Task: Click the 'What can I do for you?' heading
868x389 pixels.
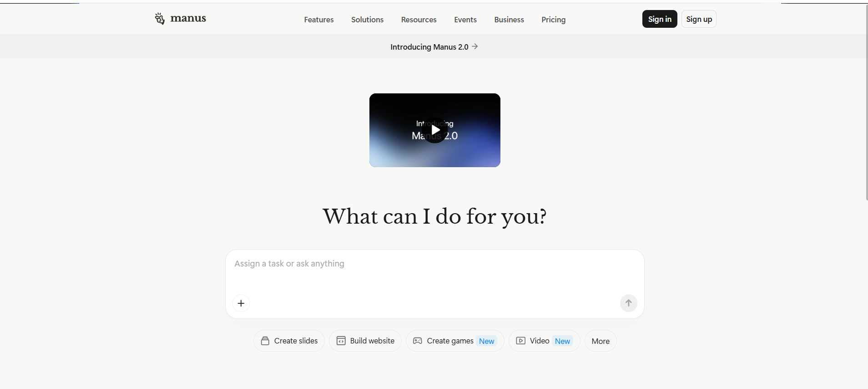Action: [x=434, y=216]
